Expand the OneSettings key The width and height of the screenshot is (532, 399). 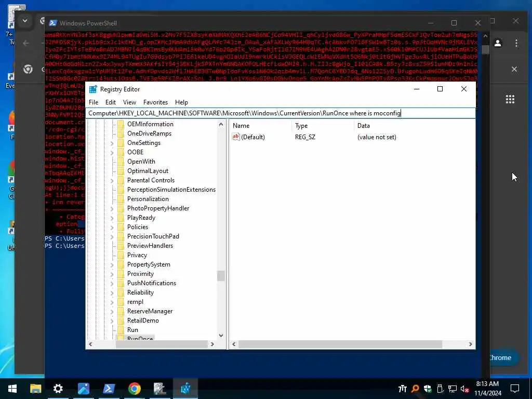pos(112,143)
